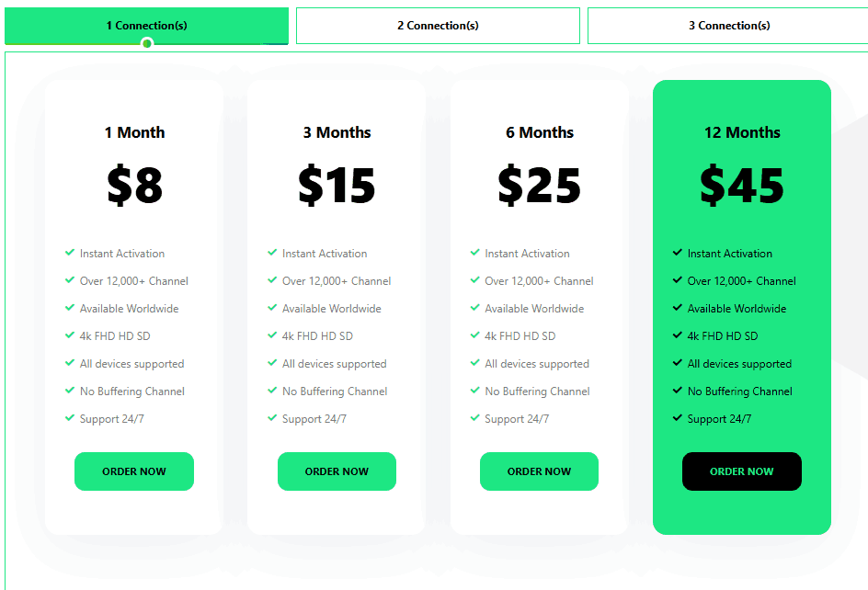Click the No Buffering Channel checkmark in 1 Month plan
The height and width of the screenshot is (590, 868).
pos(70,391)
